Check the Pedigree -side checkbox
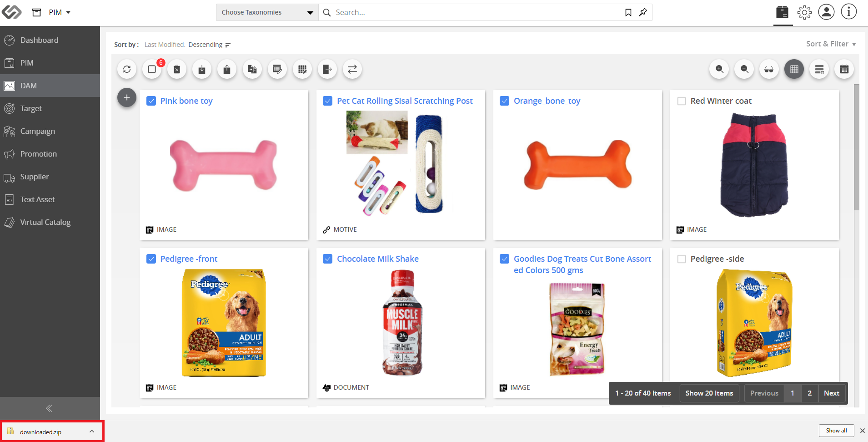This screenshot has width=868, height=442. (682, 259)
